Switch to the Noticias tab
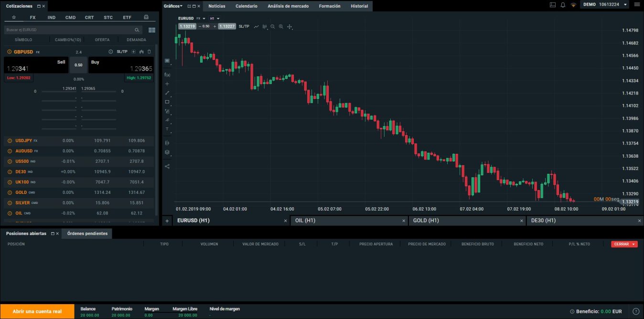Viewport: 644px width, 319px height. [x=217, y=6]
